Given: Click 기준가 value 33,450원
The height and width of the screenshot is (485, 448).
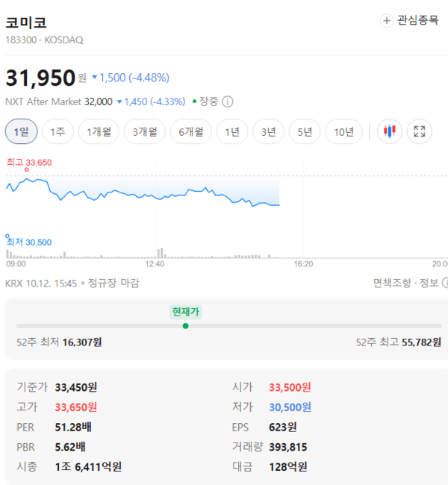Looking at the screenshot, I should coord(76,387).
